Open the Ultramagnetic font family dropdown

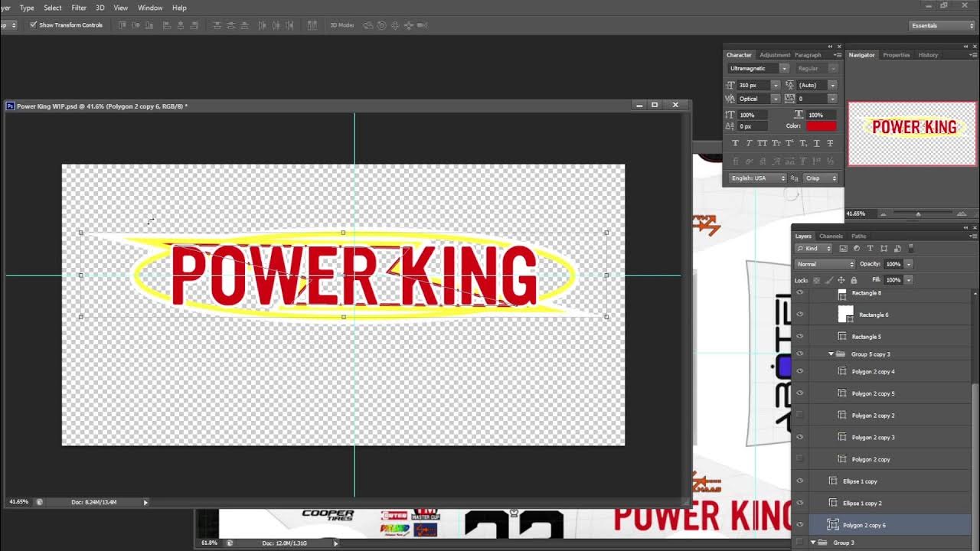click(x=784, y=68)
